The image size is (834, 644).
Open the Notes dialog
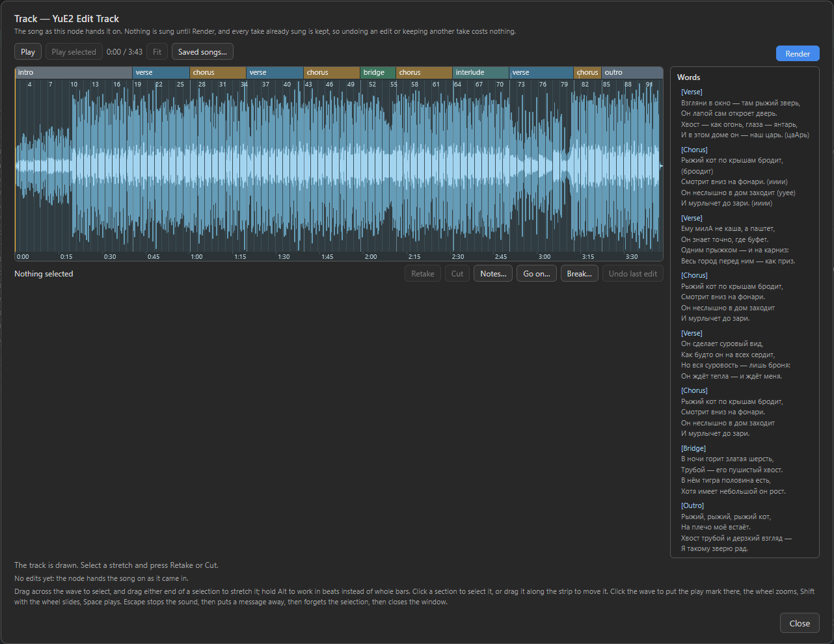coord(493,274)
